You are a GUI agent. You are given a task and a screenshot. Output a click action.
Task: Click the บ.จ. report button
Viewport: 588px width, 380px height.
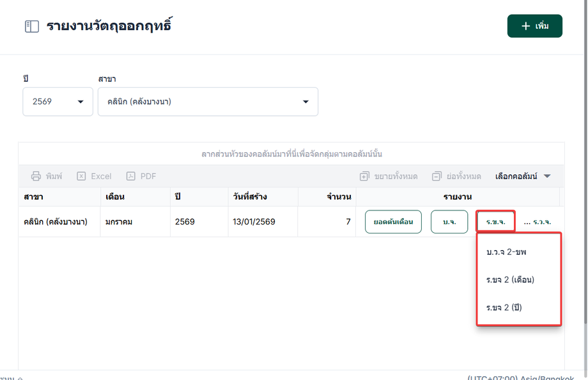point(449,222)
